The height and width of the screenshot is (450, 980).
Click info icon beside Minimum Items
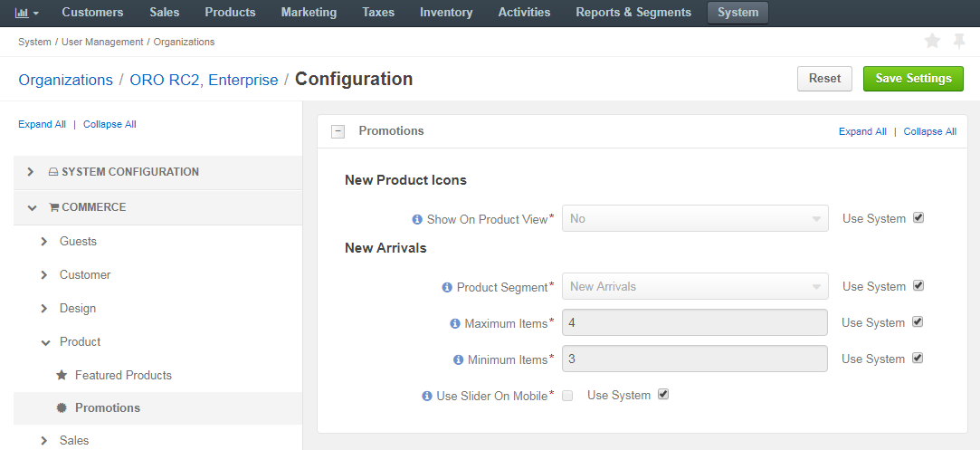pos(458,360)
